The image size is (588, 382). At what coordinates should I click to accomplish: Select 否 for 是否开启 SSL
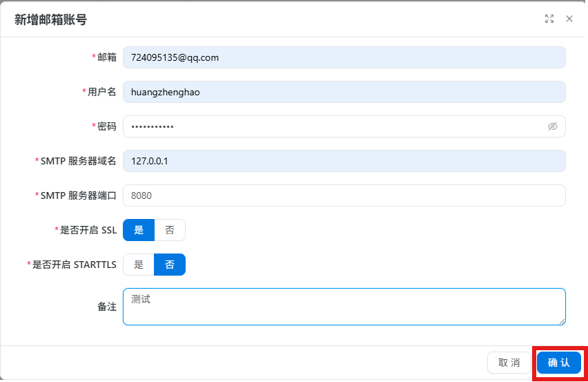(170, 230)
